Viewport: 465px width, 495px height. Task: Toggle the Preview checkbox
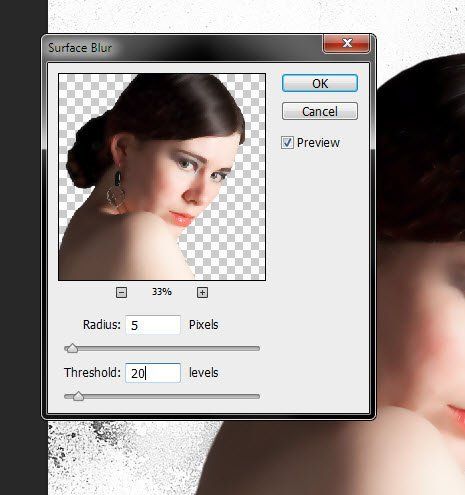point(287,143)
